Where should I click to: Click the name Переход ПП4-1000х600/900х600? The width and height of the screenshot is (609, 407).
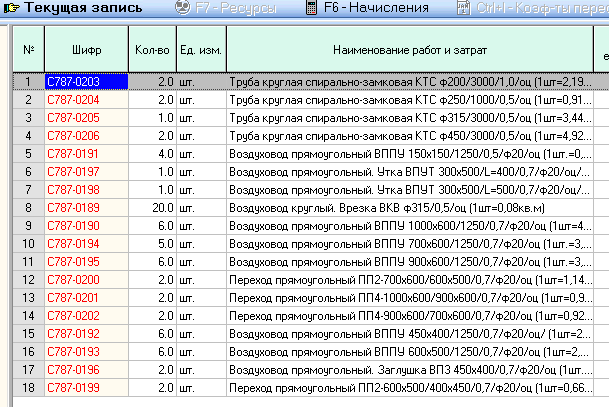[x=410, y=297]
